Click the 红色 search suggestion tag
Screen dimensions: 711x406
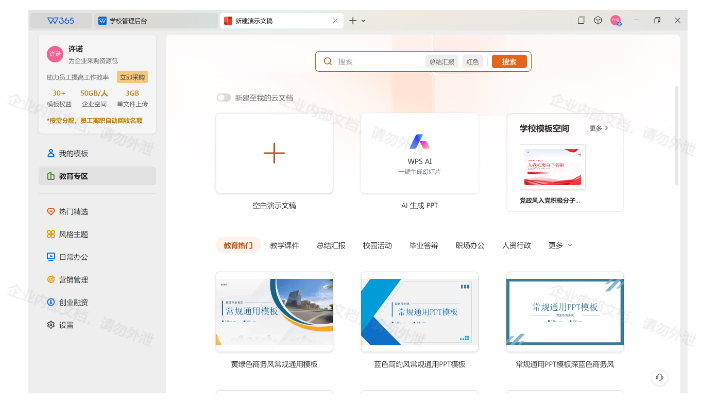pos(473,62)
